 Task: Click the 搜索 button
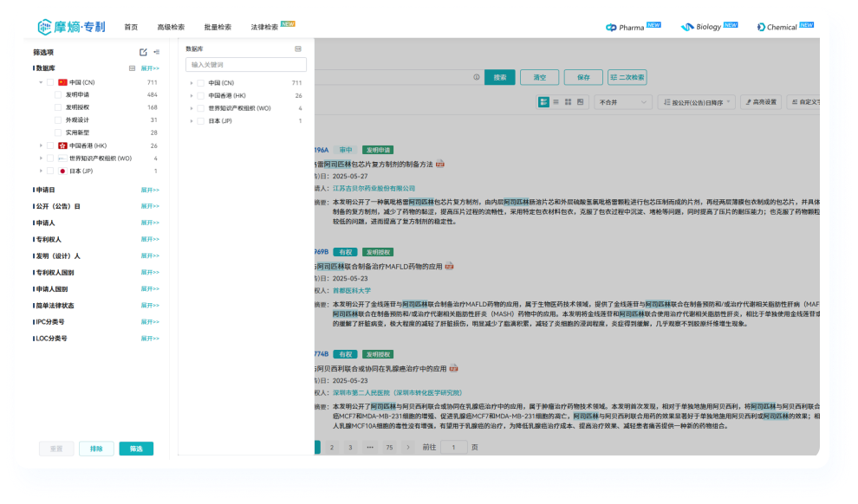click(x=499, y=77)
